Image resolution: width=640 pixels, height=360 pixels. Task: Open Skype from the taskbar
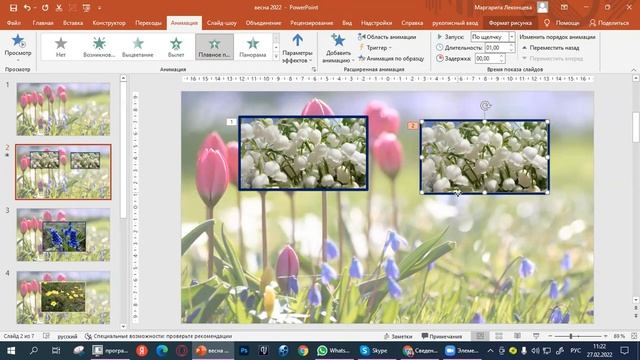pyautogui.click(x=374, y=351)
